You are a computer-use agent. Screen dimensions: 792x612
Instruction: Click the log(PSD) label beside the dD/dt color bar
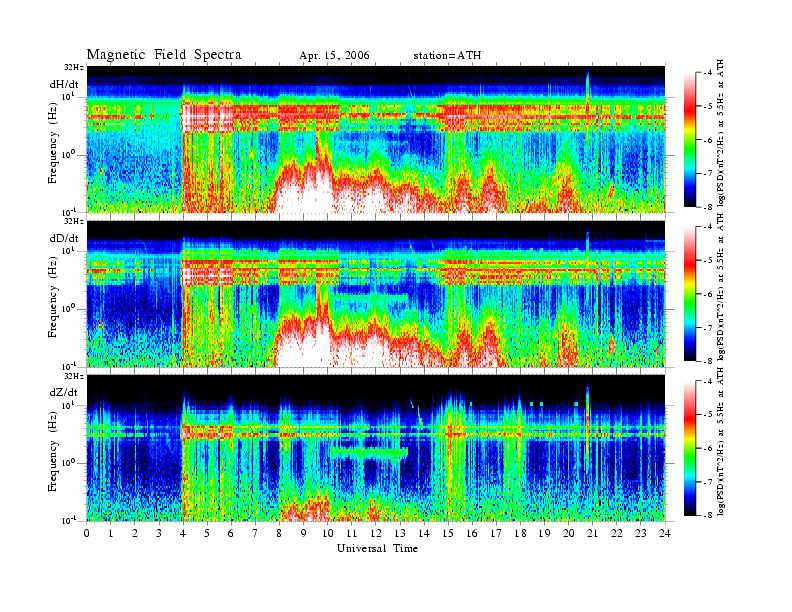721,286
